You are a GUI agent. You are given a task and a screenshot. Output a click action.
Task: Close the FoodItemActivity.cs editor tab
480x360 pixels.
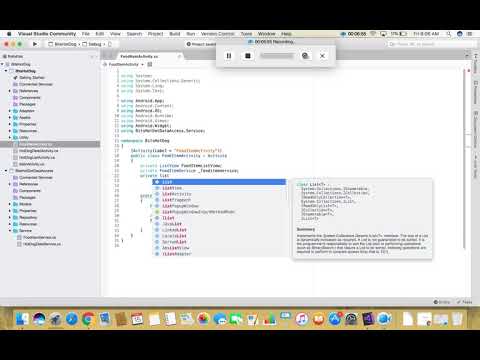coord(179,57)
